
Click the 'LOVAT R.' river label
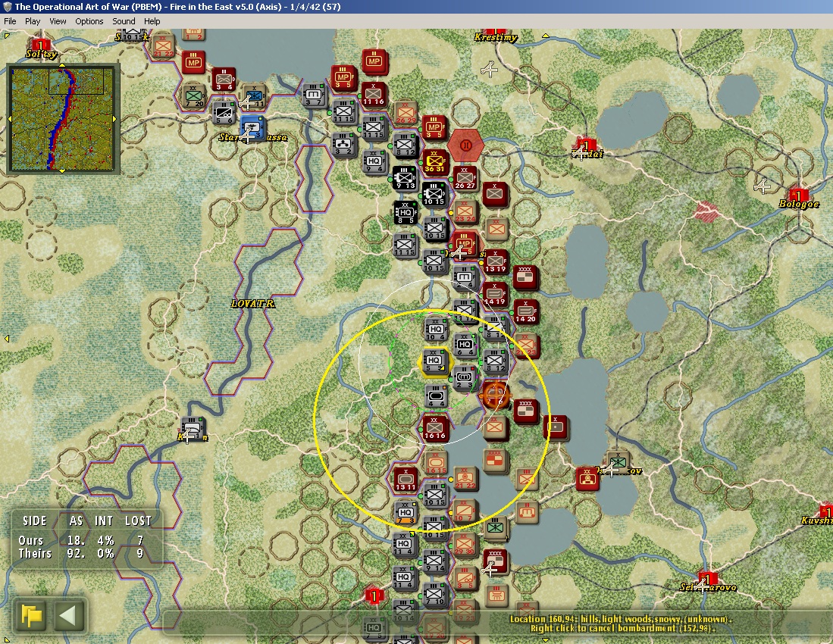pos(253,304)
